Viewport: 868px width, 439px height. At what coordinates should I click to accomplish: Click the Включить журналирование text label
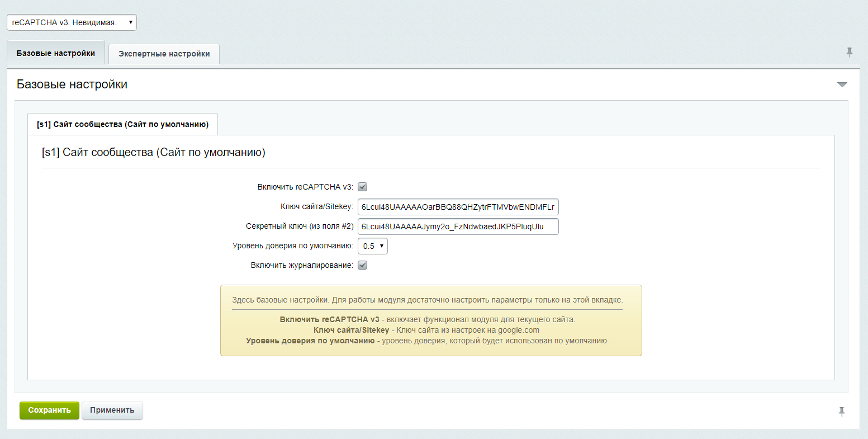[302, 265]
